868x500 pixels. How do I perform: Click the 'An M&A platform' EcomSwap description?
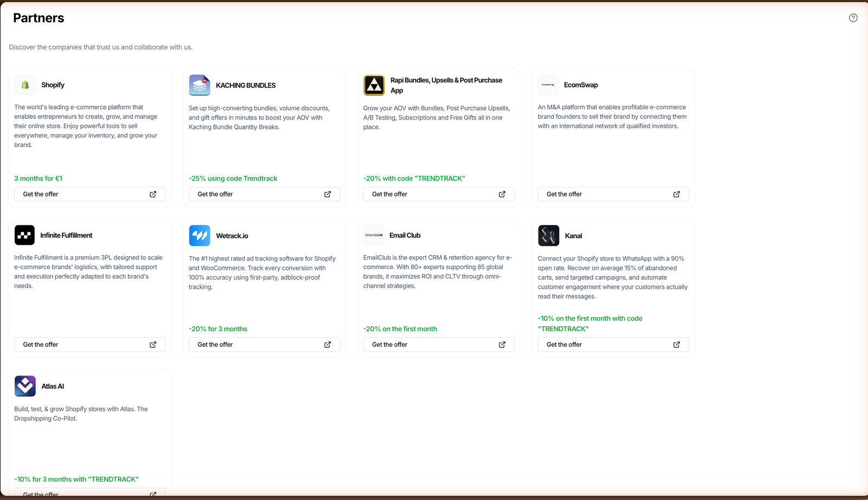click(612, 117)
